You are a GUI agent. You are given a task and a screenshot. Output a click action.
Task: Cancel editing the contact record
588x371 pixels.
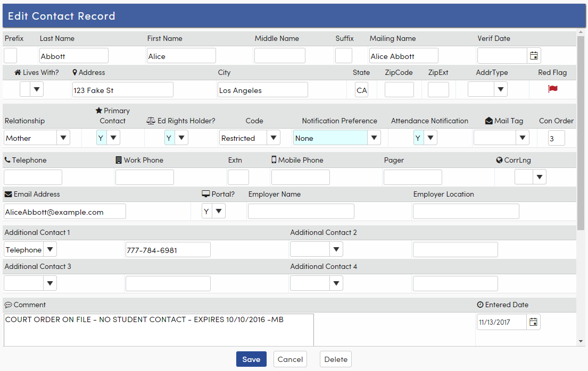tap(290, 359)
